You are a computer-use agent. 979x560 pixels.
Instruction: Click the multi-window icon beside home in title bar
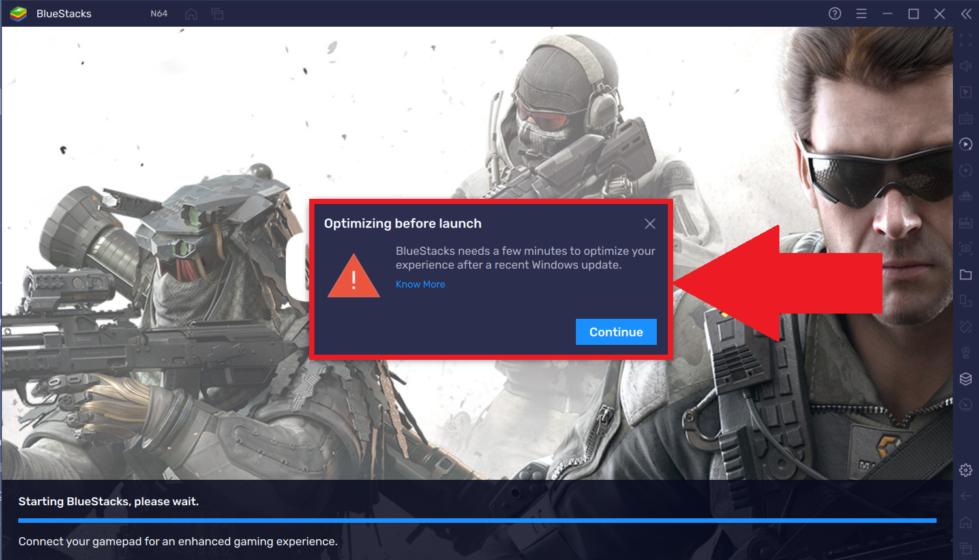pos(217,14)
